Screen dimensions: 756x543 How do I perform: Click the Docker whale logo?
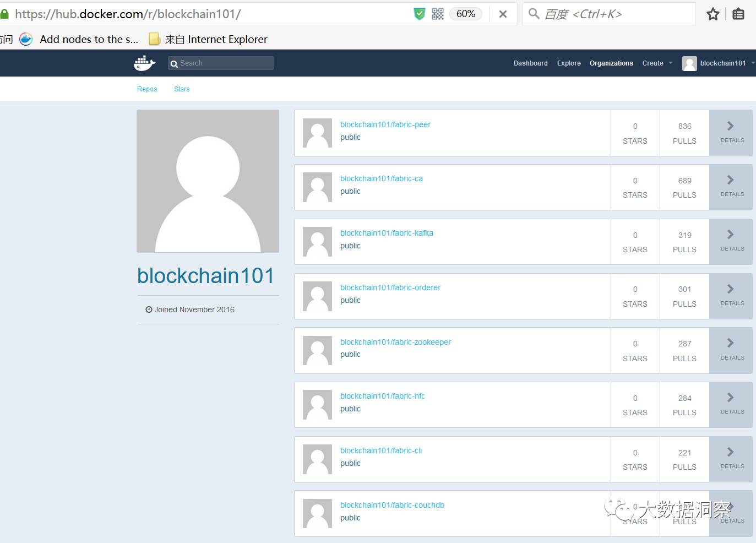pos(145,63)
